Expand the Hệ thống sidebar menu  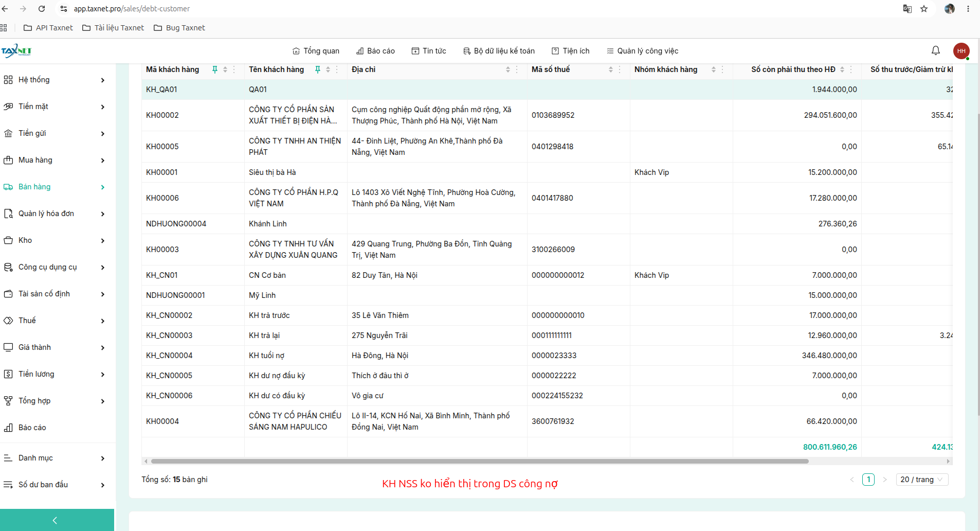click(x=54, y=80)
